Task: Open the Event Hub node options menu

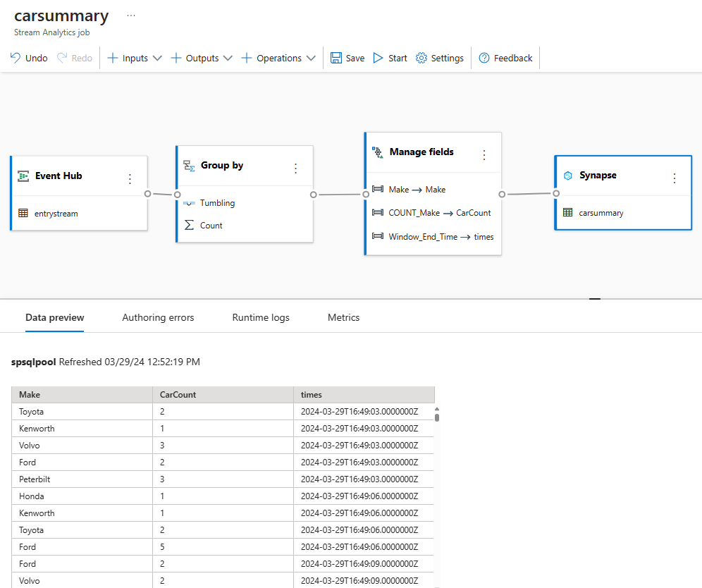Action: [130, 179]
